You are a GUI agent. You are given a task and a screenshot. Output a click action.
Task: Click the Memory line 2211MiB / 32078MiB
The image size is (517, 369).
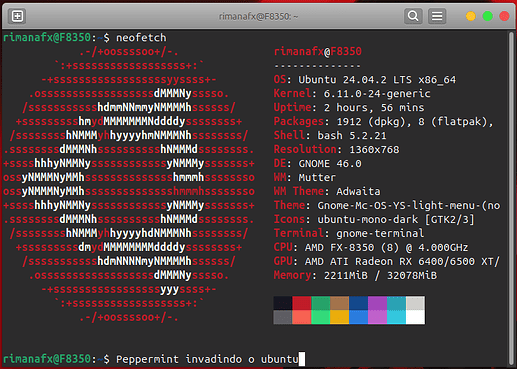(355, 276)
